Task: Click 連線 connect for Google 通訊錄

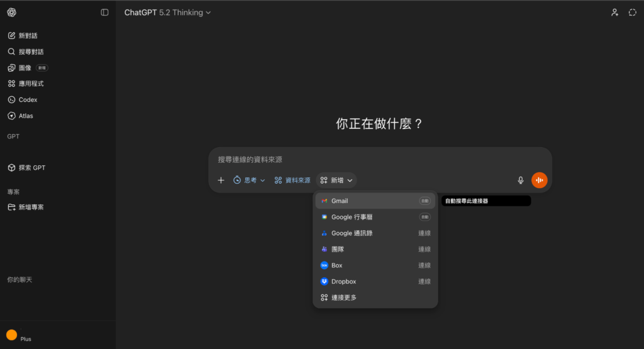Action: point(425,233)
